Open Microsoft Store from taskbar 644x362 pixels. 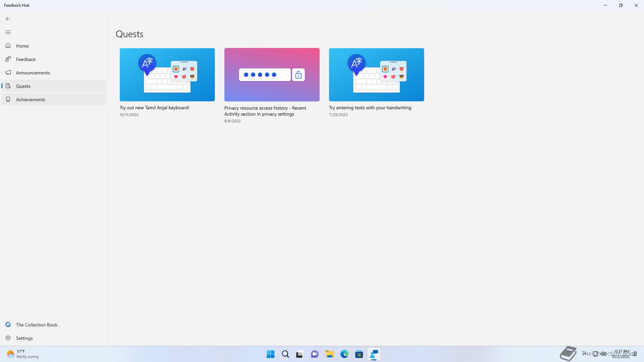point(359,354)
